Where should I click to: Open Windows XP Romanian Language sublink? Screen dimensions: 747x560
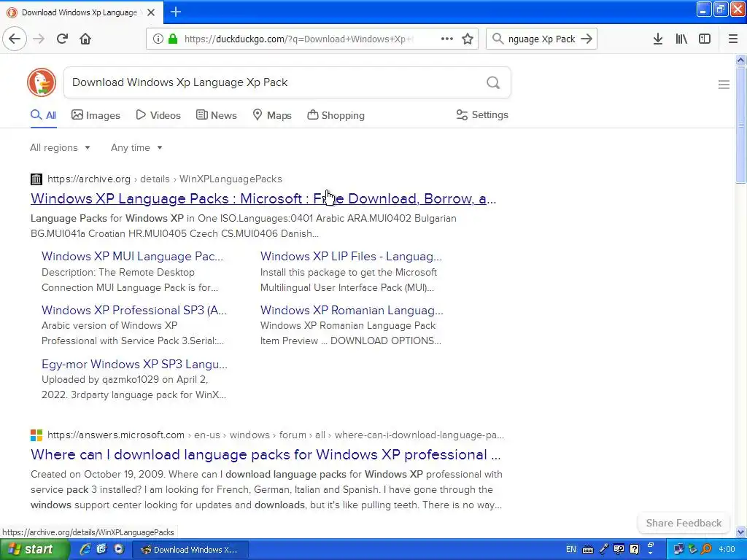(x=352, y=310)
